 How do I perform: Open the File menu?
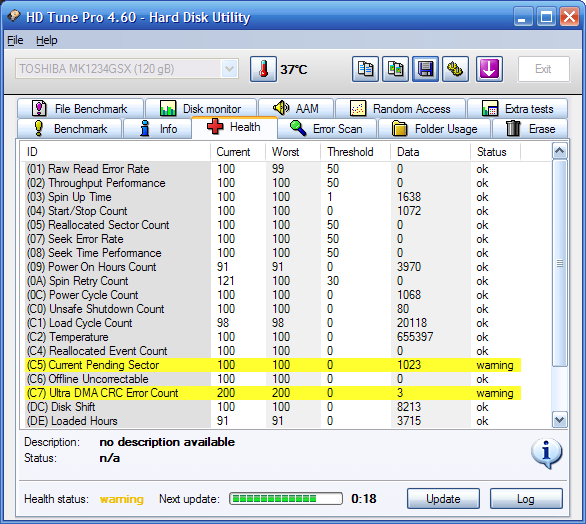15,40
